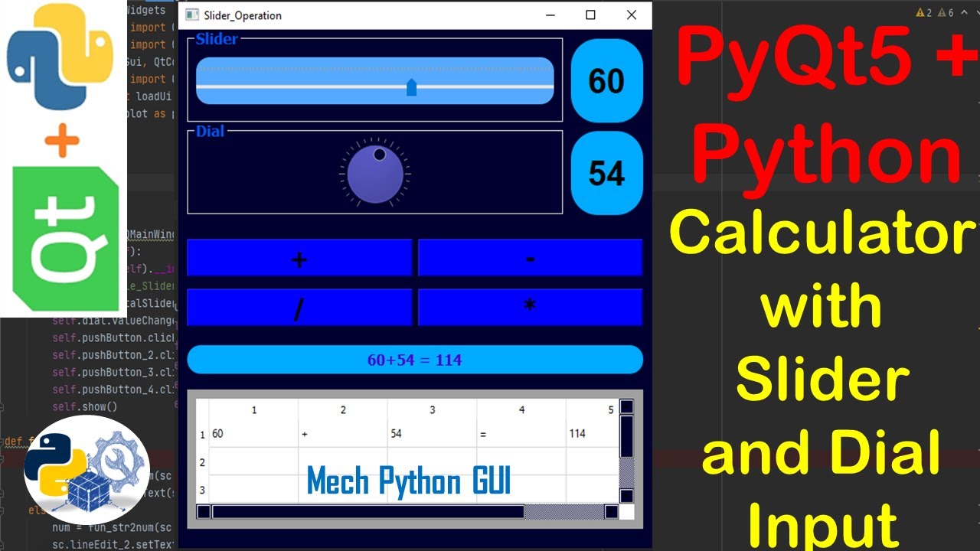The height and width of the screenshot is (551, 980).
Task: Click the Slider_Operation window icon in title bar
Action: click(192, 15)
